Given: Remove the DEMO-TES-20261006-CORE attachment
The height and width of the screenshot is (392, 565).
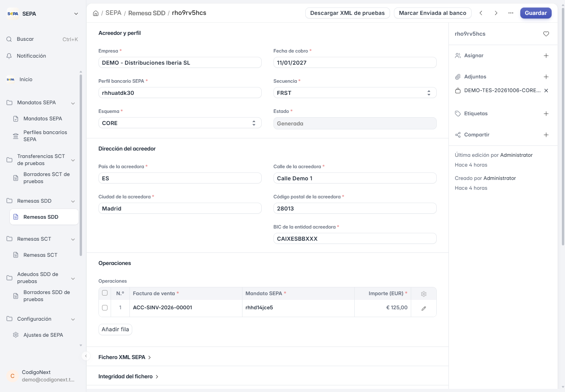Looking at the screenshot, I should 546,91.
